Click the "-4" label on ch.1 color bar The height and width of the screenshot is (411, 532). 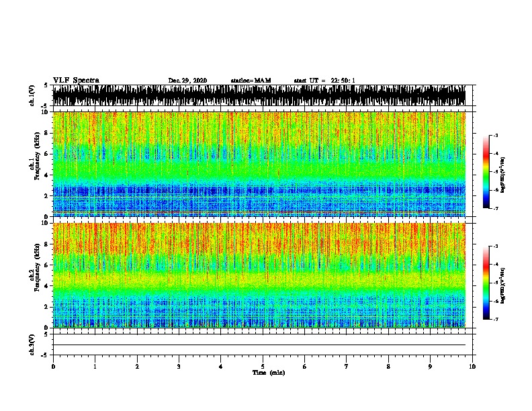495,154
